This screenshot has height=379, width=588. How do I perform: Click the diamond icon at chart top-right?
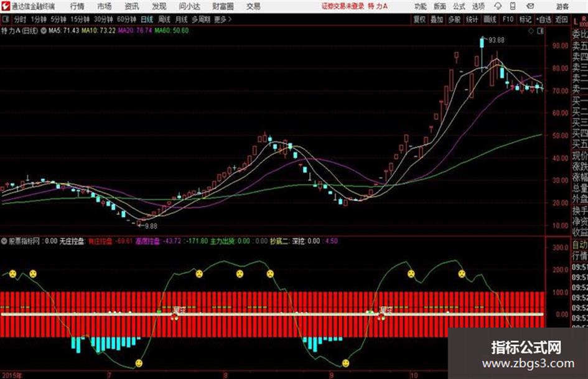click(531, 31)
